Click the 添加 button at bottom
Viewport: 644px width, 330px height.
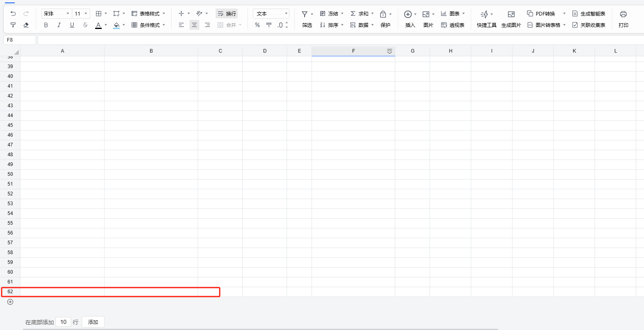point(93,322)
